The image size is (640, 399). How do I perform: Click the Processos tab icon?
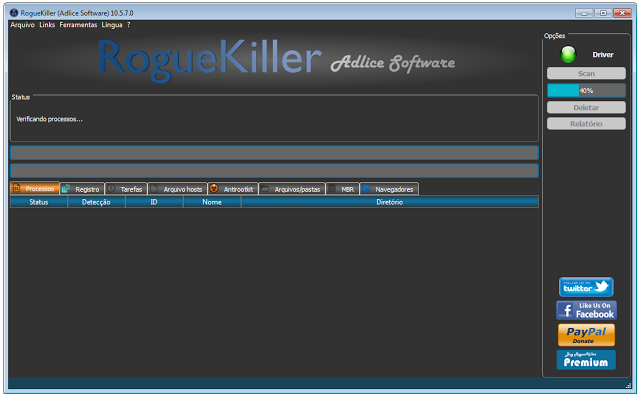pos(16,188)
